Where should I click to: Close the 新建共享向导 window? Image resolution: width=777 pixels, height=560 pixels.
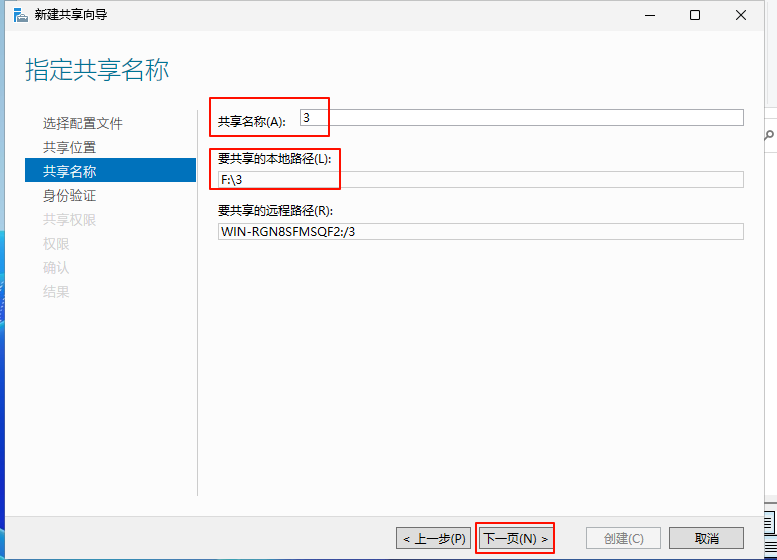(741, 15)
